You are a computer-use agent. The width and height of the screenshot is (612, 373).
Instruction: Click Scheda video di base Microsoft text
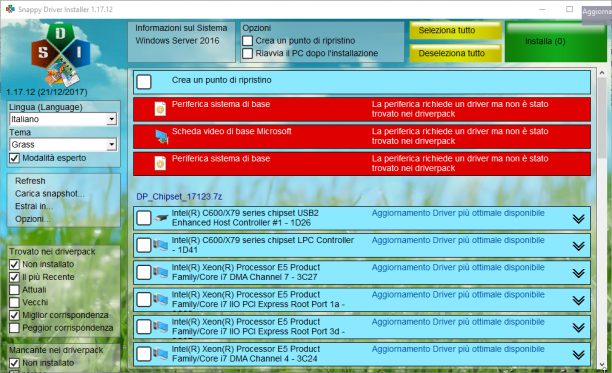231,131
